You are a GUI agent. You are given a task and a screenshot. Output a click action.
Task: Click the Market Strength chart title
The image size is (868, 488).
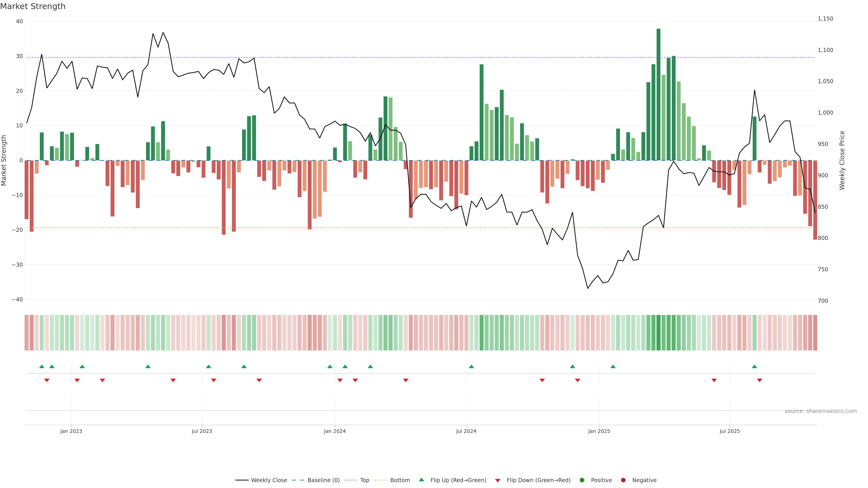pyautogui.click(x=33, y=6)
